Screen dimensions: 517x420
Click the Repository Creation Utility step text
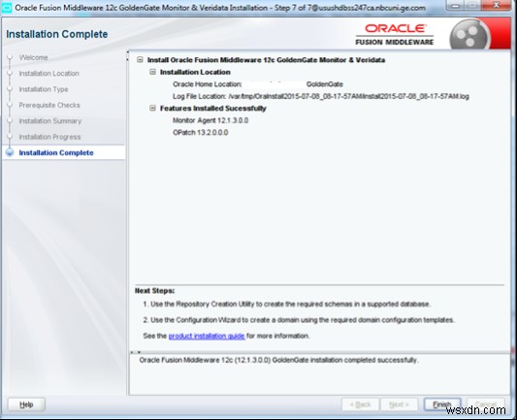tap(286, 304)
